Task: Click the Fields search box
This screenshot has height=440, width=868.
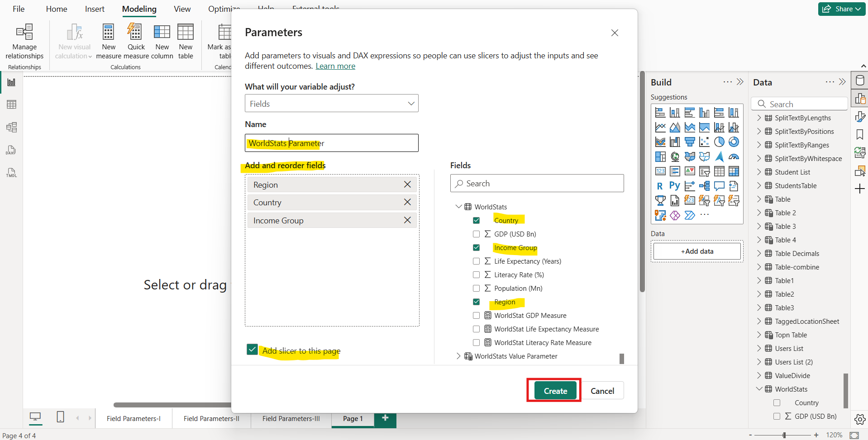Action: point(536,183)
